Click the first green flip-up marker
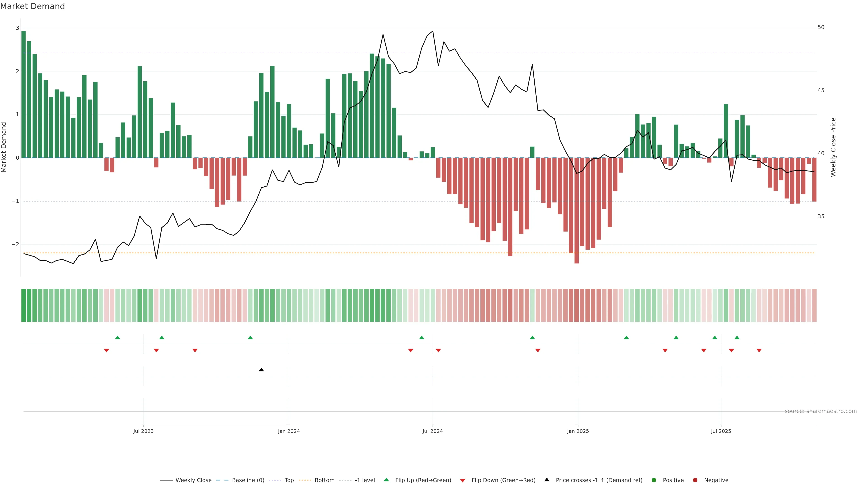Viewport: 868px width, 488px height. (x=118, y=338)
